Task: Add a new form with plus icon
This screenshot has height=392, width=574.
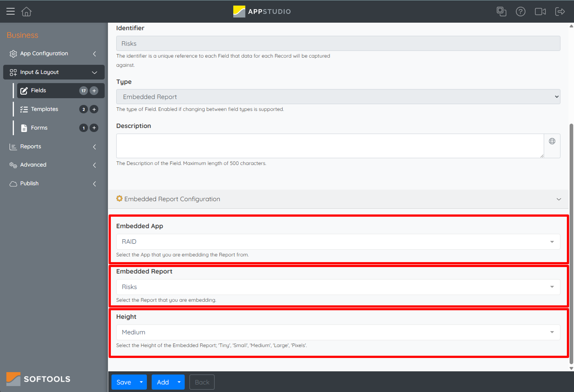Action: tap(94, 128)
